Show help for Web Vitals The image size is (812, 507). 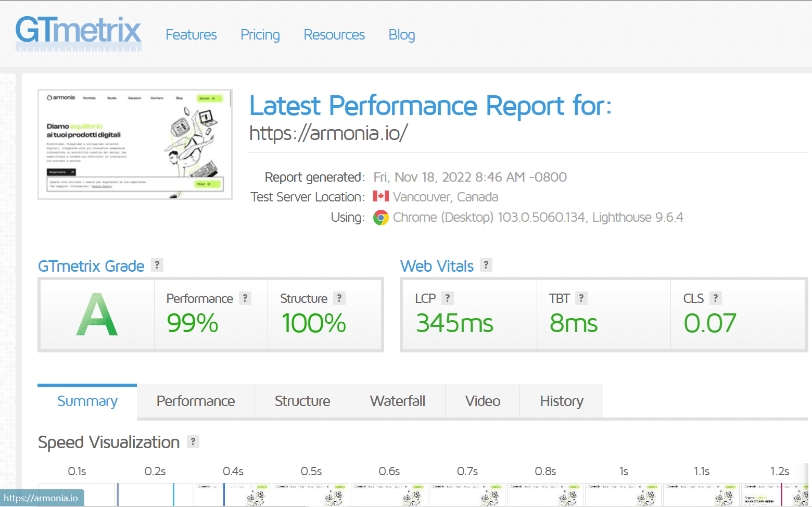(x=486, y=265)
